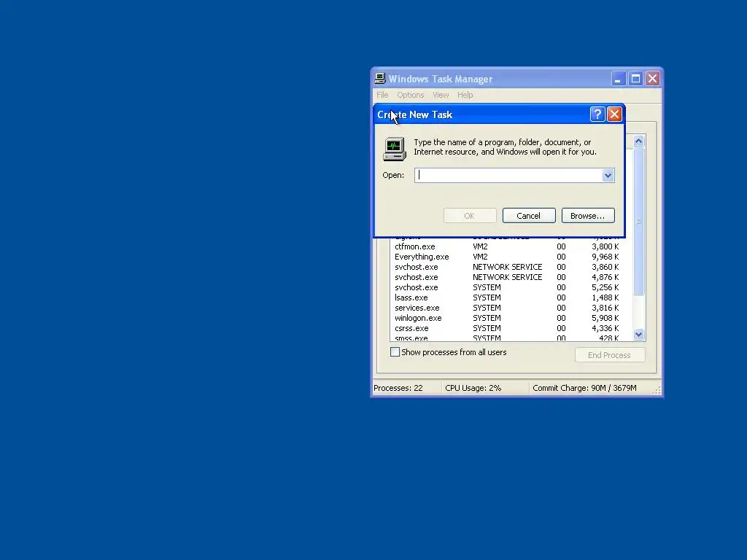Viewport: 747px width, 560px height.
Task: Click the process list scrollbar thumb
Action: pos(638,221)
